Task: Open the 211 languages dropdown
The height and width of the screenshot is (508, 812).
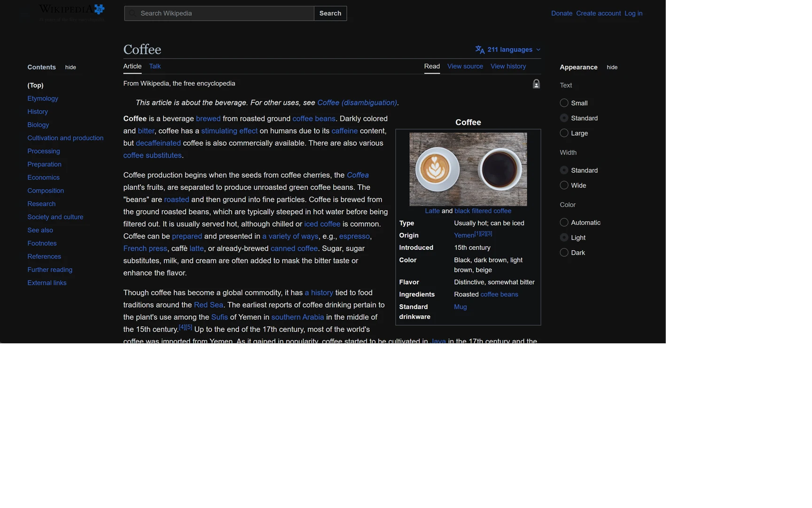Action: 508,49
